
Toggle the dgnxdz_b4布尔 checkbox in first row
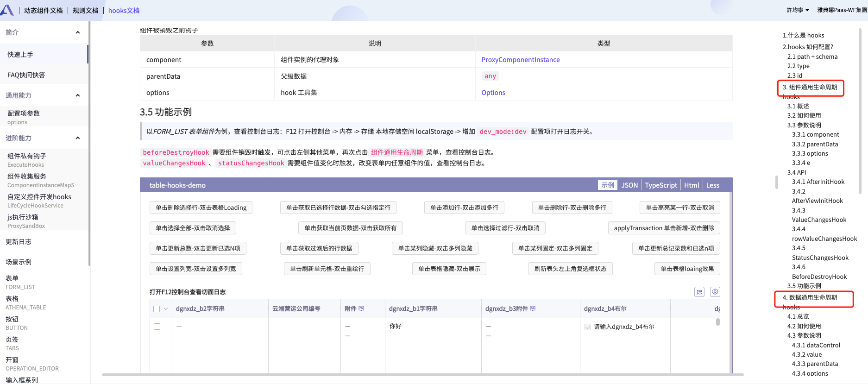[588, 327]
